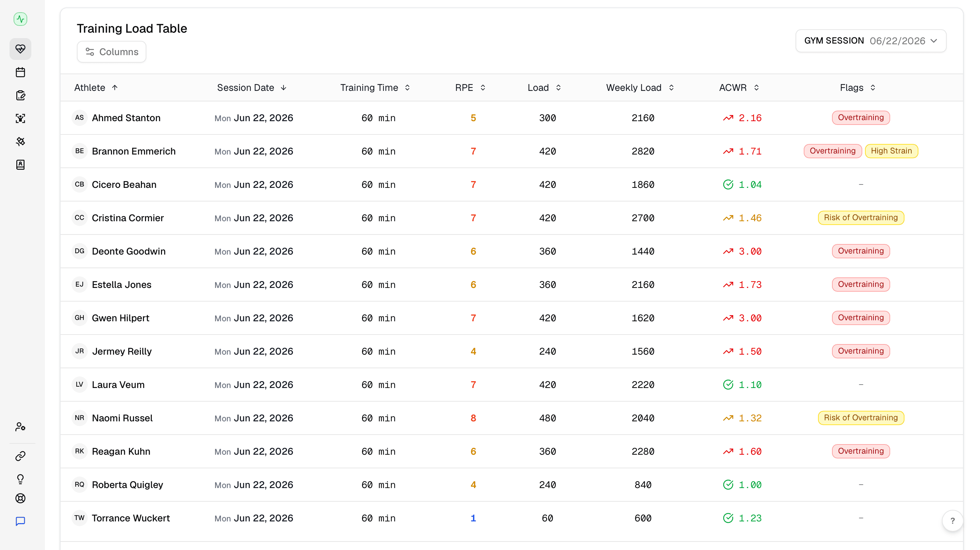
Task: Open the lightbulb ideas sidebar icon
Action: 20,479
